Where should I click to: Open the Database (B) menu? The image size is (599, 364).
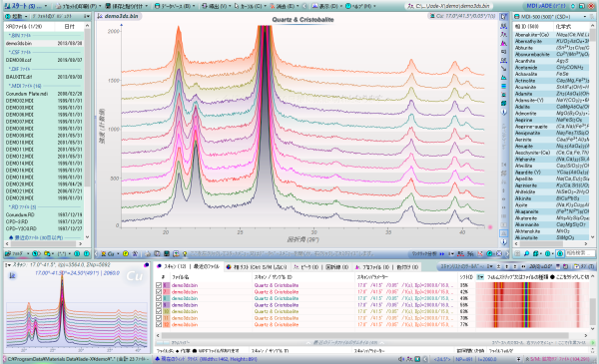coord(175,6)
